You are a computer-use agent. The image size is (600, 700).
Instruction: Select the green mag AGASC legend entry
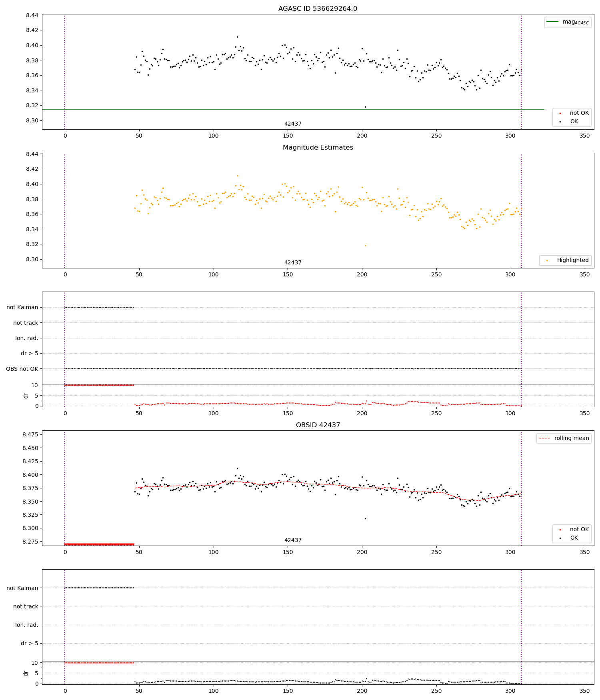[x=568, y=22]
